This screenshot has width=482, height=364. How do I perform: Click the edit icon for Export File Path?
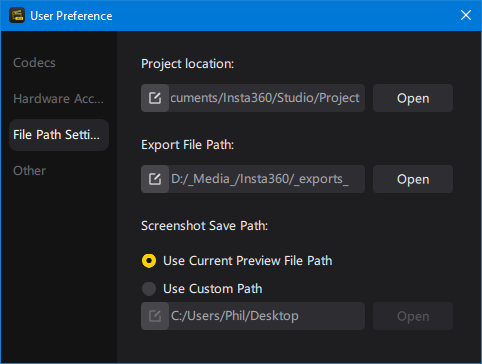coord(155,179)
